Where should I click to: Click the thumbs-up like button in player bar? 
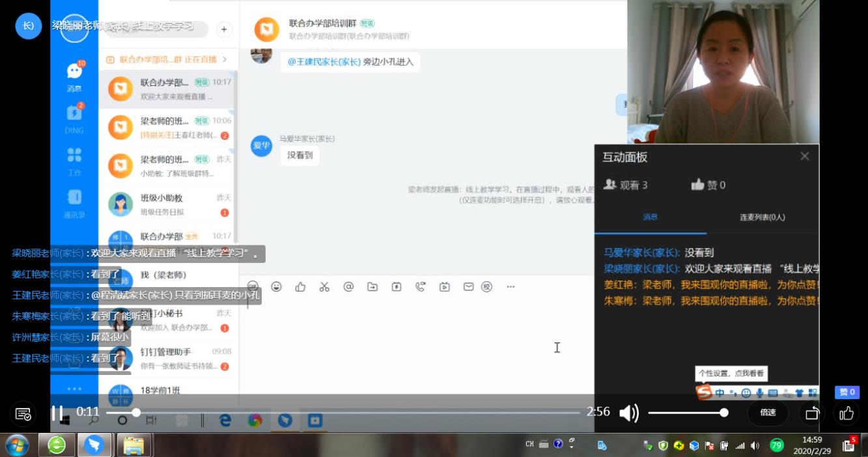pyautogui.click(x=847, y=413)
